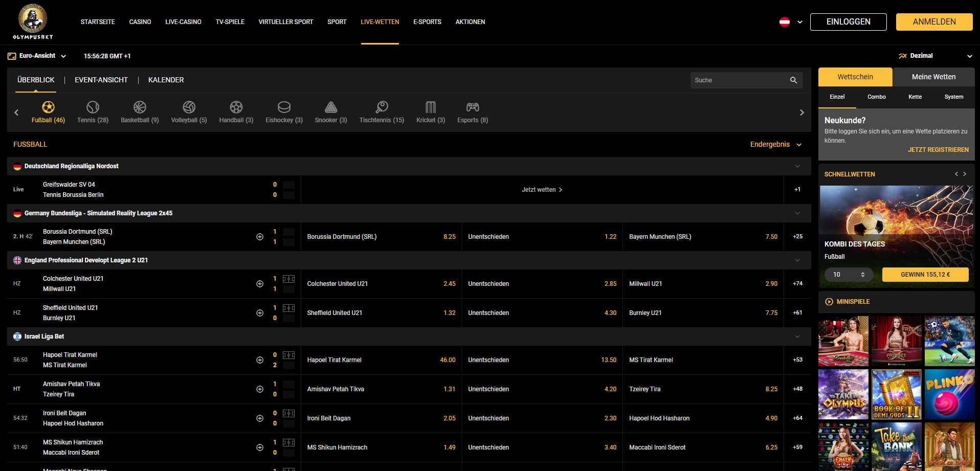Open the Euro-Ansicht view dropdown
Screen dimensions: 980x471
pos(37,56)
